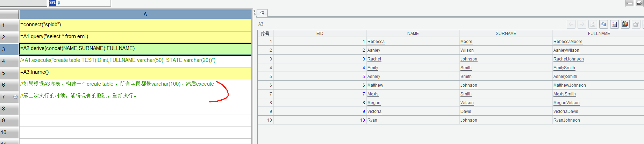Viewport: 644px width, 144px height.
Task: Select row header 3 in the grid
Action: [9, 49]
